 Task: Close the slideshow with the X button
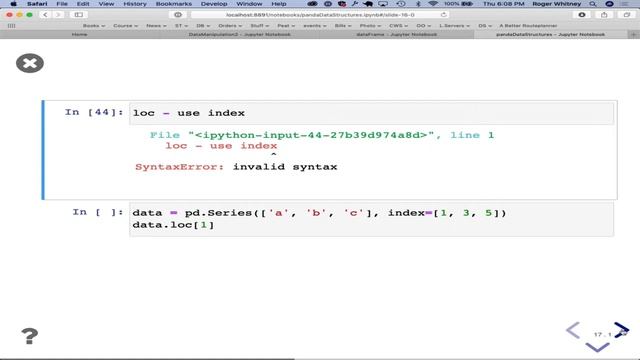[x=30, y=63]
